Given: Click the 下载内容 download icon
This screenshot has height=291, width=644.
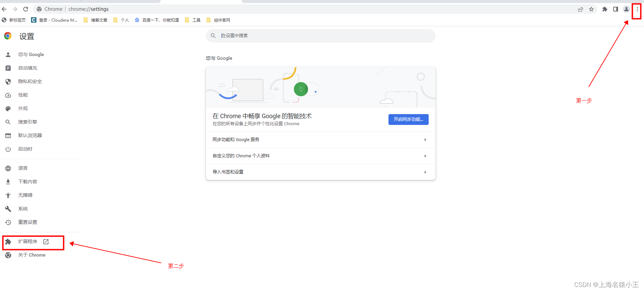Looking at the screenshot, I should 8,182.
